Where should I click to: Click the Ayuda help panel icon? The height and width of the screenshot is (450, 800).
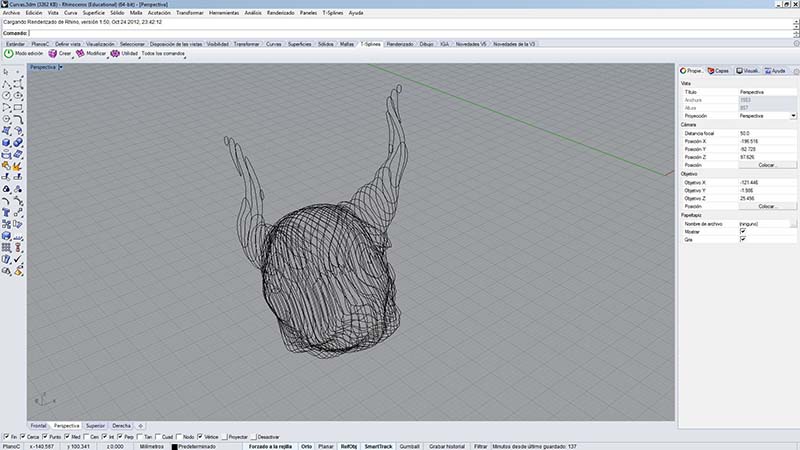click(768, 71)
